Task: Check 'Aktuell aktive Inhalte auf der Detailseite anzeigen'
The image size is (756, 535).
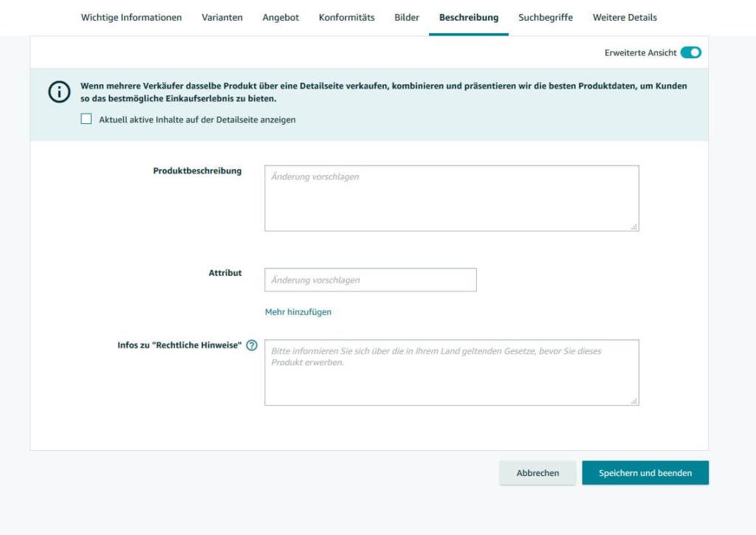Action: pyautogui.click(x=86, y=119)
